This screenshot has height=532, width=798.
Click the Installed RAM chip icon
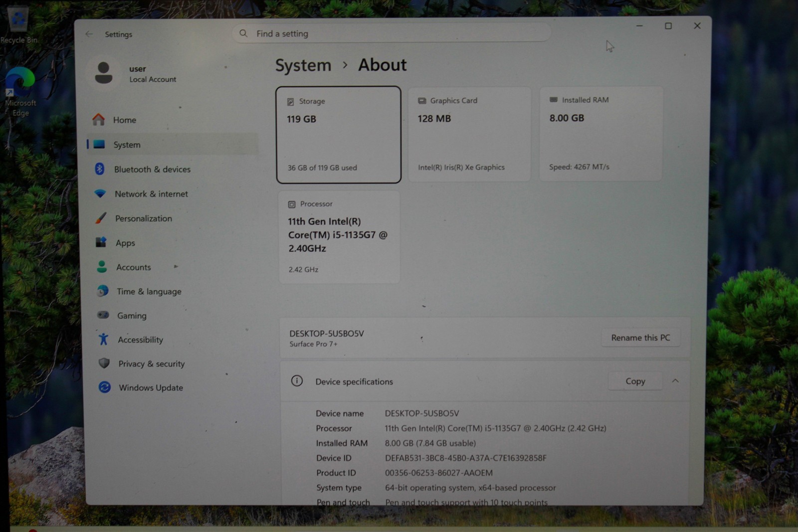(x=554, y=100)
